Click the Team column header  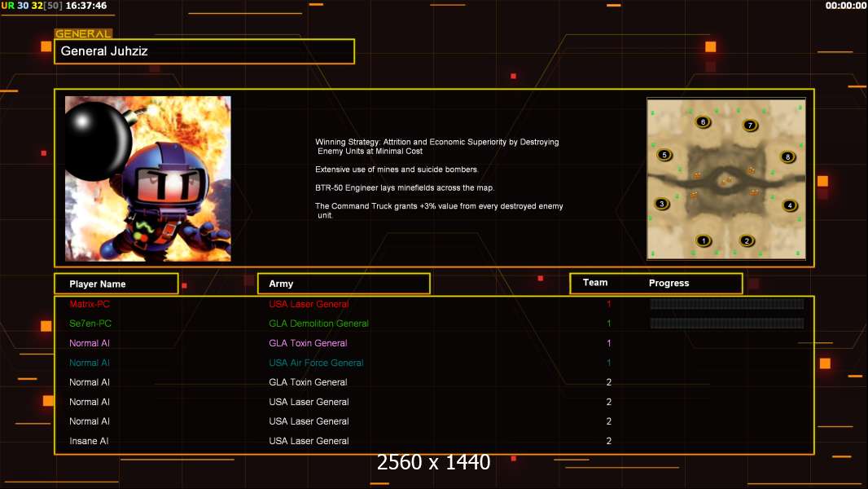click(595, 283)
